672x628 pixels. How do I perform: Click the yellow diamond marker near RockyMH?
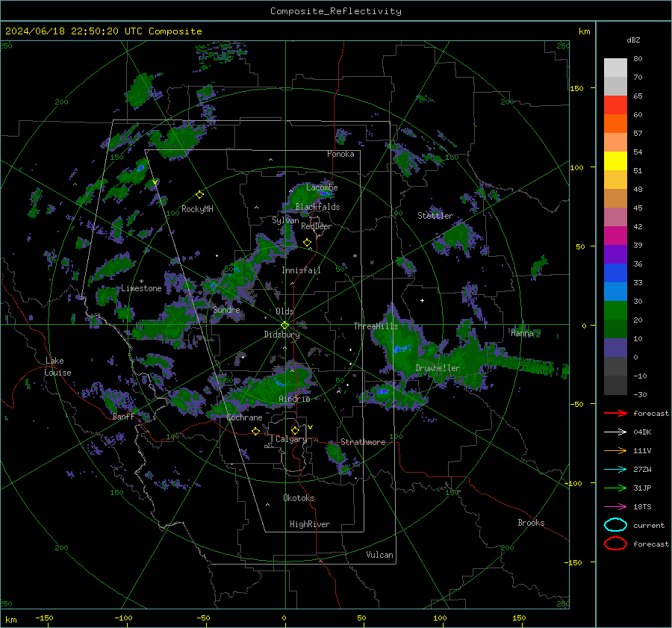tap(199, 195)
